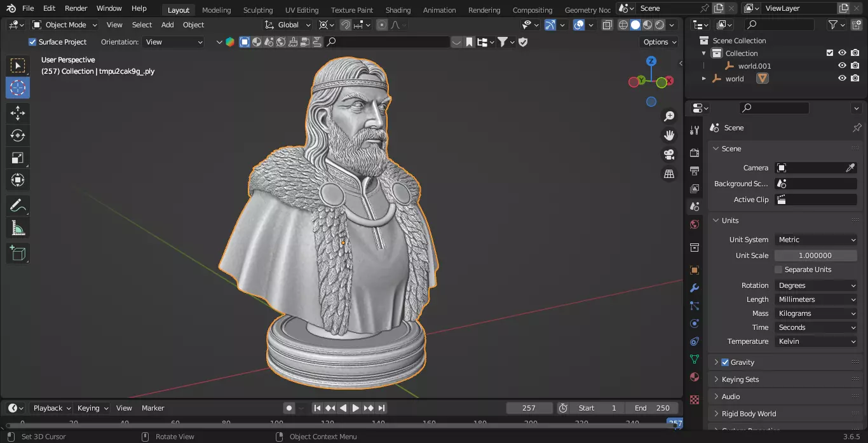Select the Add Cube tool
The width and height of the screenshot is (868, 443).
coord(18,254)
